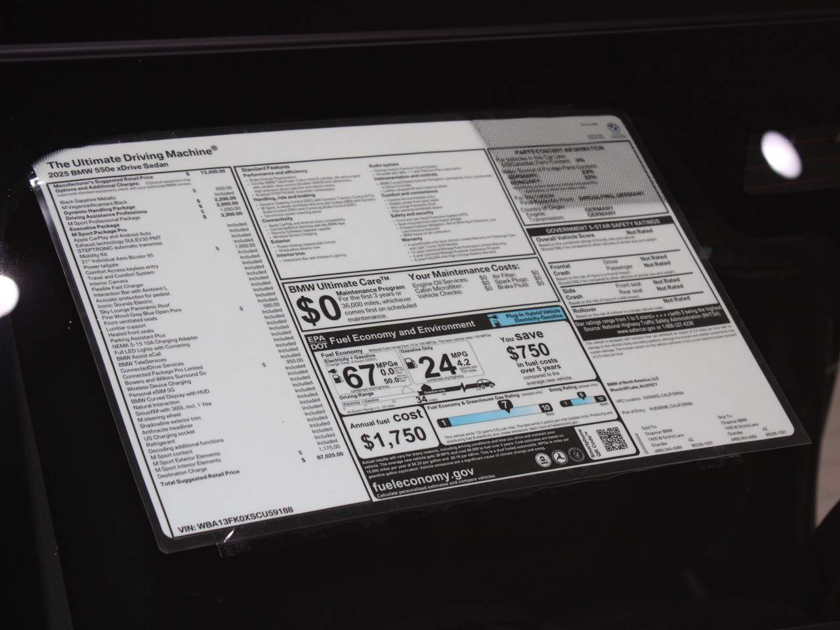Select the 24 MPG gasoline figure
The height and width of the screenshot is (630, 840).
[x=438, y=366]
